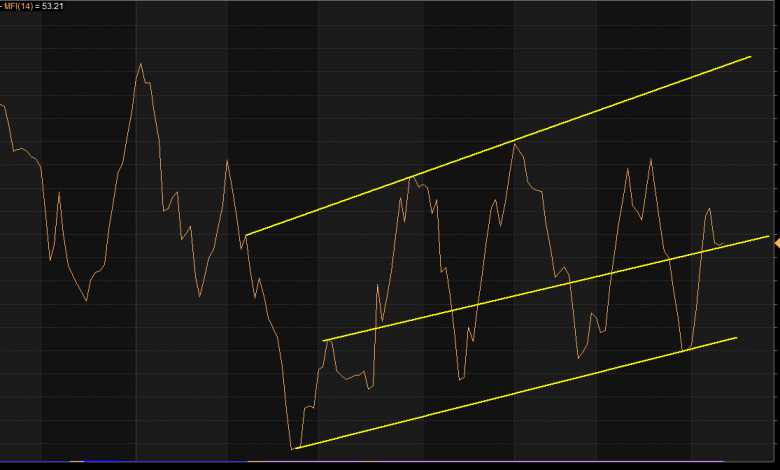Click the MFI peak just before upper trendline start
Image resolution: width=780 pixels, height=470 pixels.
[227, 160]
